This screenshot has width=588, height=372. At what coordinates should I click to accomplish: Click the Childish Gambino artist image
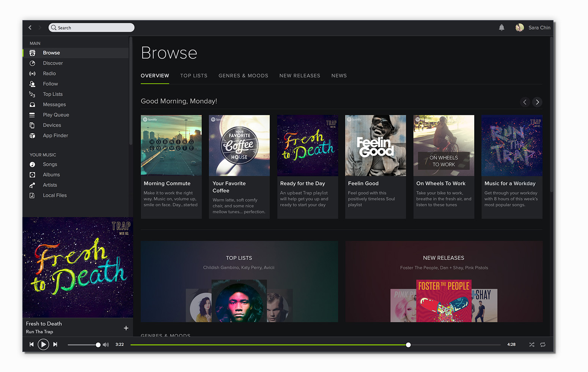click(239, 301)
